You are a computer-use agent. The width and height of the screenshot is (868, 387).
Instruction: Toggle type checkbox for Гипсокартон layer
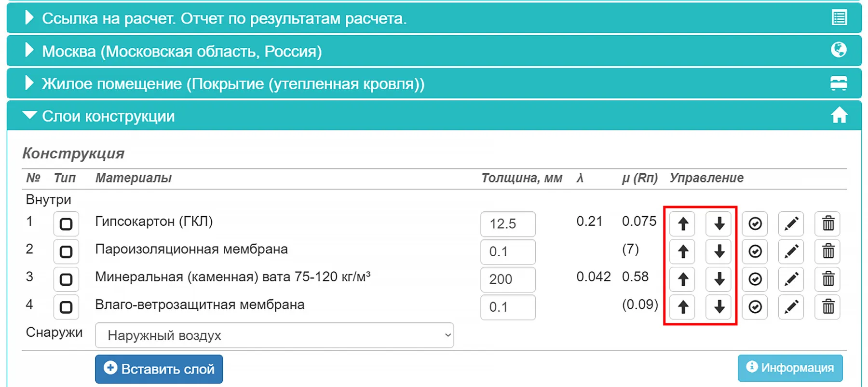pyautogui.click(x=66, y=224)
